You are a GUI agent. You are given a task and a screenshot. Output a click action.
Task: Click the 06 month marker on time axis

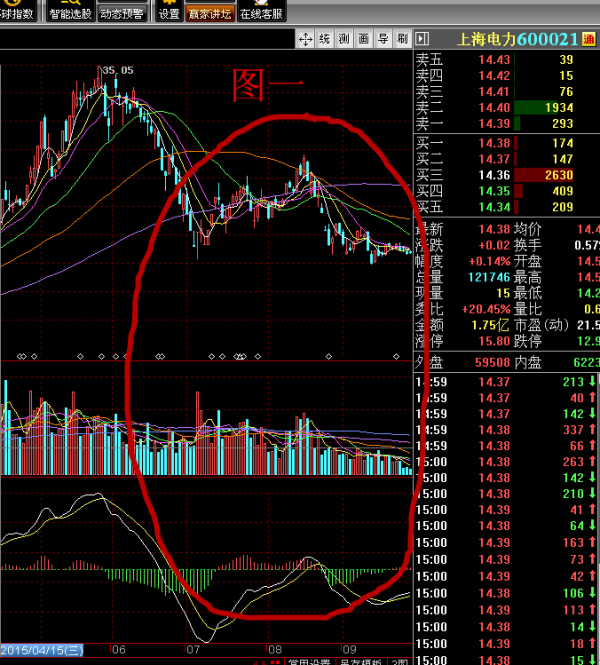click(x=119, y=650)
